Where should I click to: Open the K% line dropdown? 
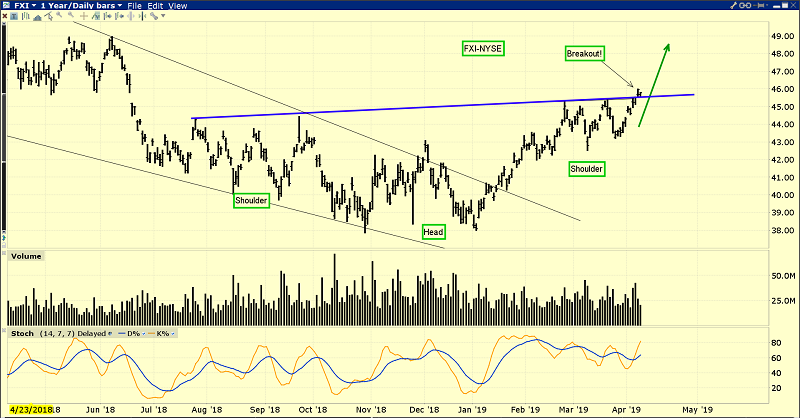coord(172,334)
